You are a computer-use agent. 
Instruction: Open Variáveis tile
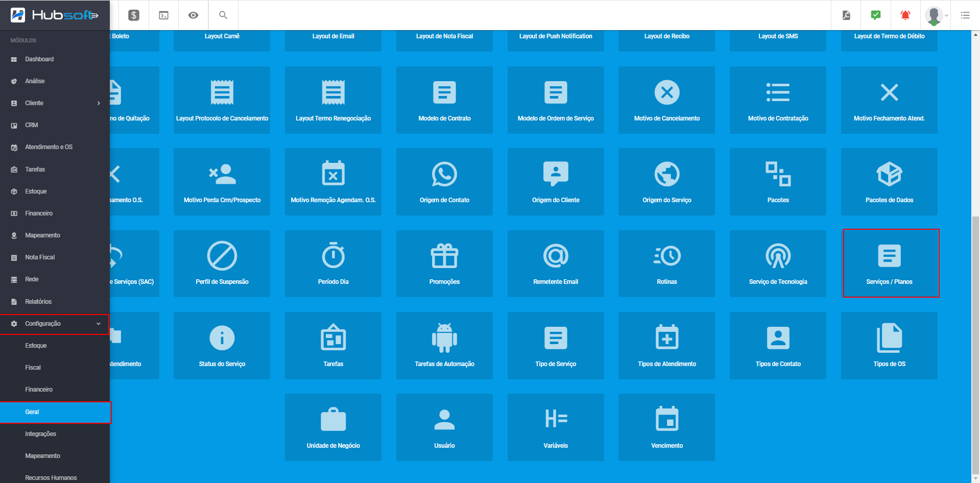(x=556, y=427)
